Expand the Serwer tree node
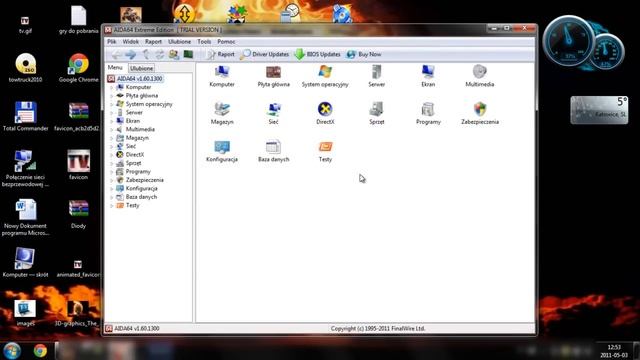This screenshot has width=640, height=360. [x=112, y=113]
